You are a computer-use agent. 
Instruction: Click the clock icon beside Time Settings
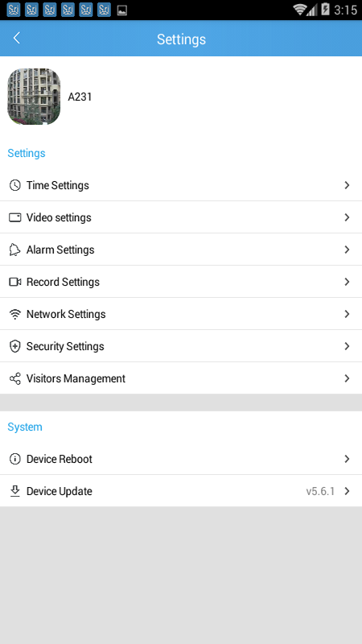pos(14,185)
